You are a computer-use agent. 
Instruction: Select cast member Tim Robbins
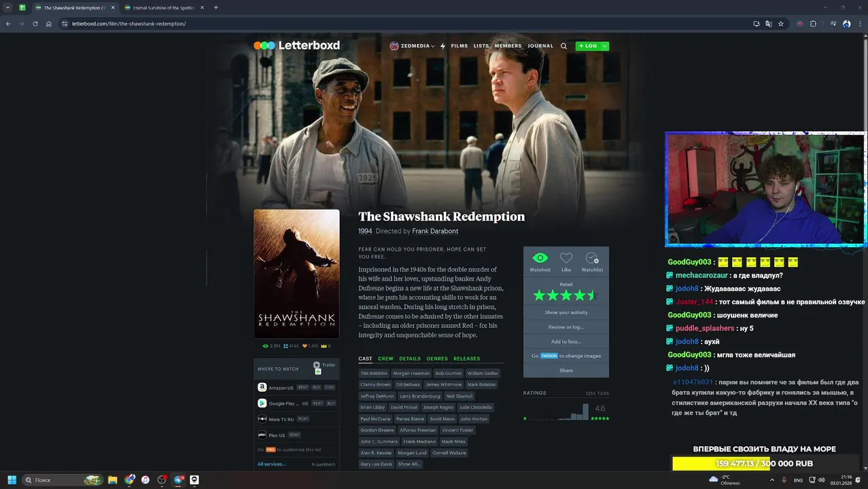tap(374, 373)
